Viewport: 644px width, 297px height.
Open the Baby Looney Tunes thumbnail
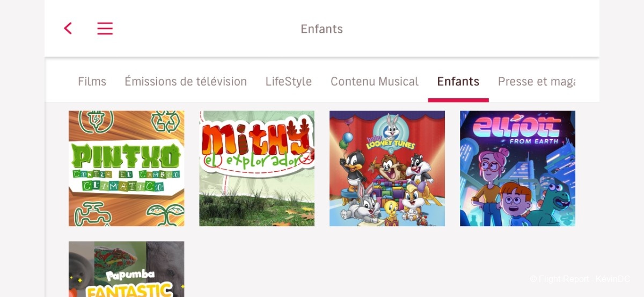[x=387, y=168]
